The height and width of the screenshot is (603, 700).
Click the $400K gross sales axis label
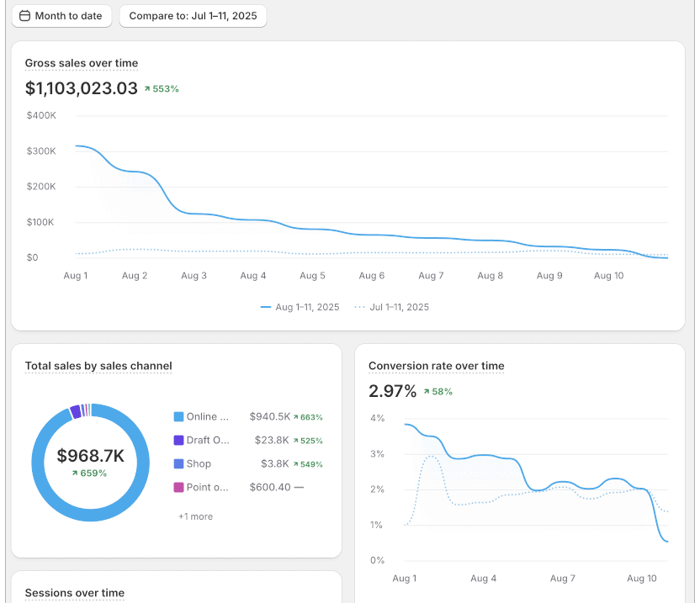[x=41, y=115]
